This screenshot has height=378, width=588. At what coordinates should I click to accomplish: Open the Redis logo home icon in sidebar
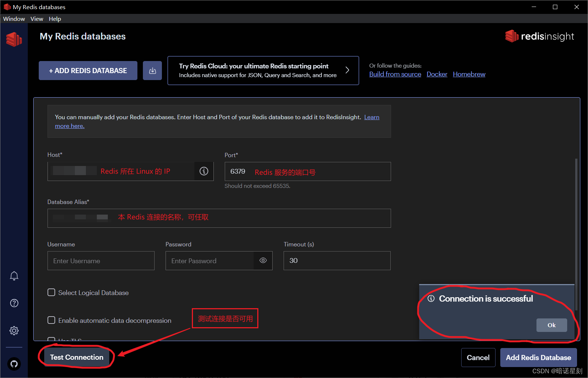point(14,39)
